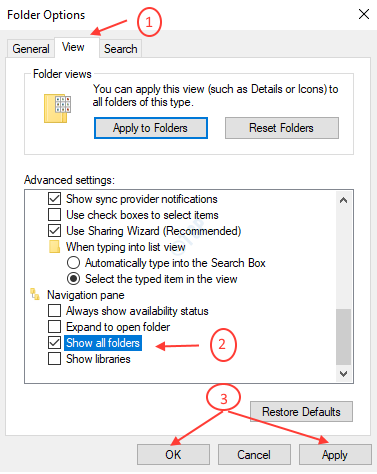Uncheck Use Sharing Wizard (Recommended)

54,231
